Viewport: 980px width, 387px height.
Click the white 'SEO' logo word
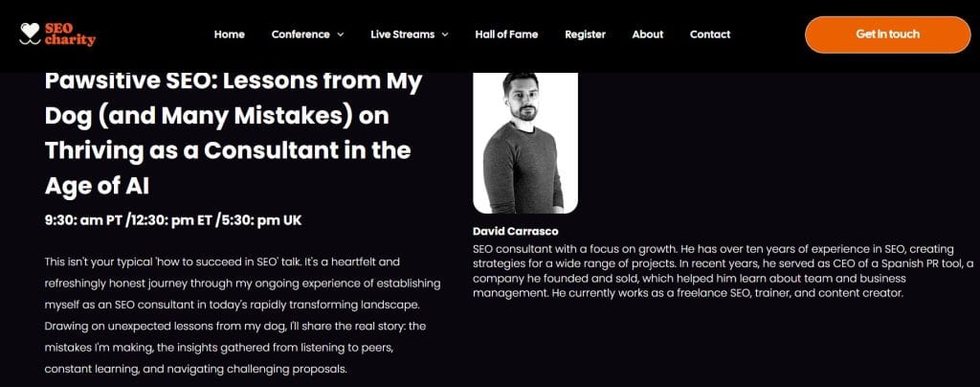click(57, 28)
